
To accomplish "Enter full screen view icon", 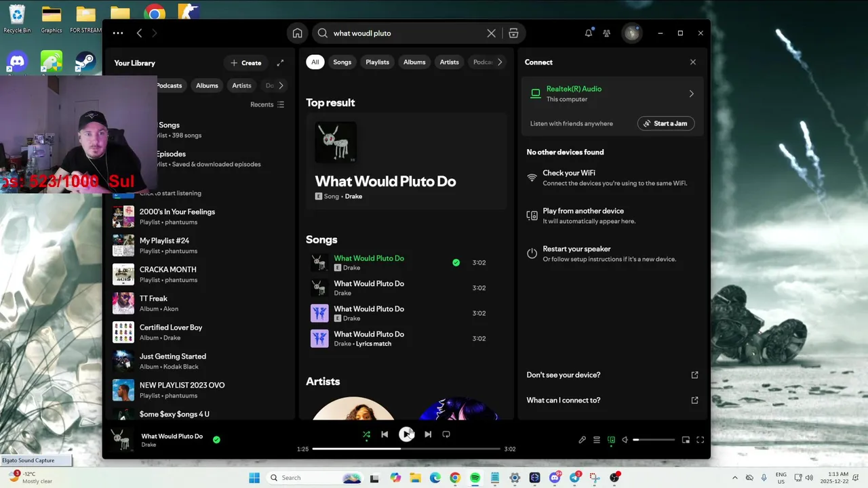I will 701,440.
